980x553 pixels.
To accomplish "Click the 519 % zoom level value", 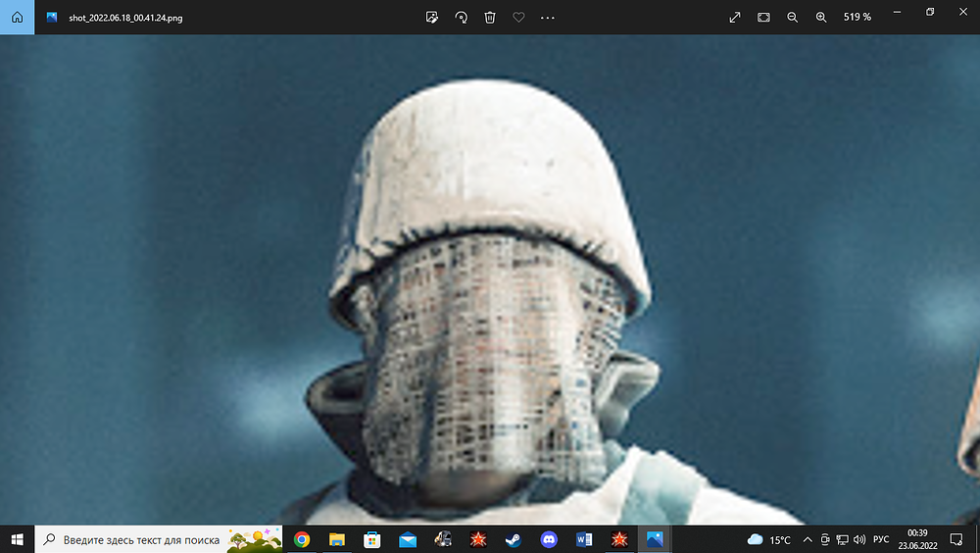I will (857, 18).
